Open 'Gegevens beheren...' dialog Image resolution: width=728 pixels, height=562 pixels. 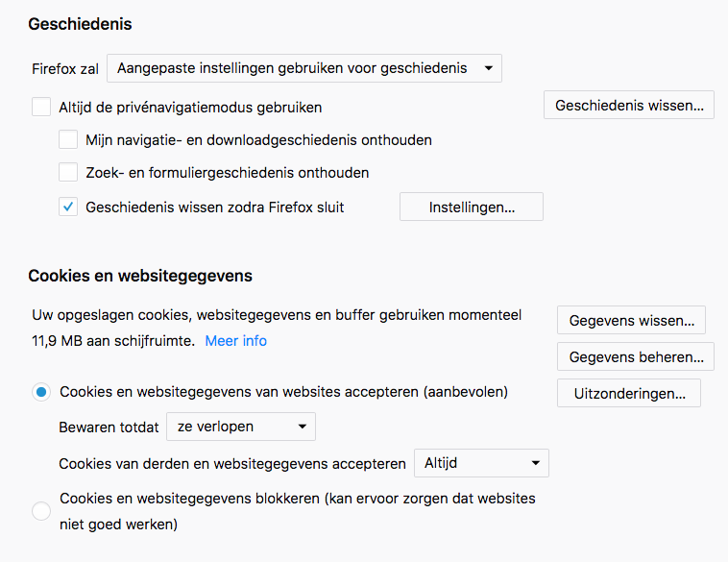pos(636,356)
